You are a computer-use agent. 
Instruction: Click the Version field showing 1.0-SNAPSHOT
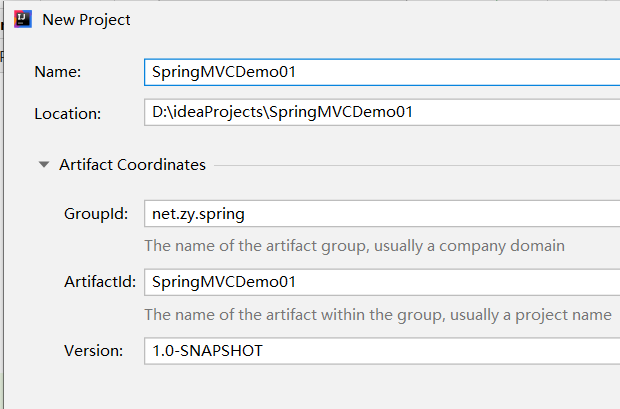[x=380, y=351]
